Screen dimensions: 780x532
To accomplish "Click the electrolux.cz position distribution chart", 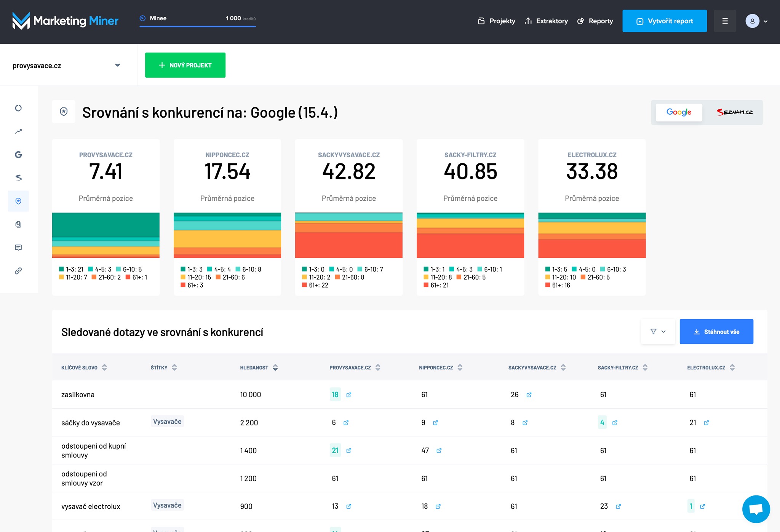I will pos(592,235).
